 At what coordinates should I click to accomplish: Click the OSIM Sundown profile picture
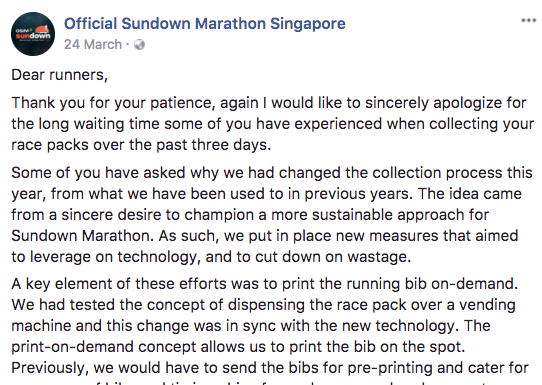point(33,34)
